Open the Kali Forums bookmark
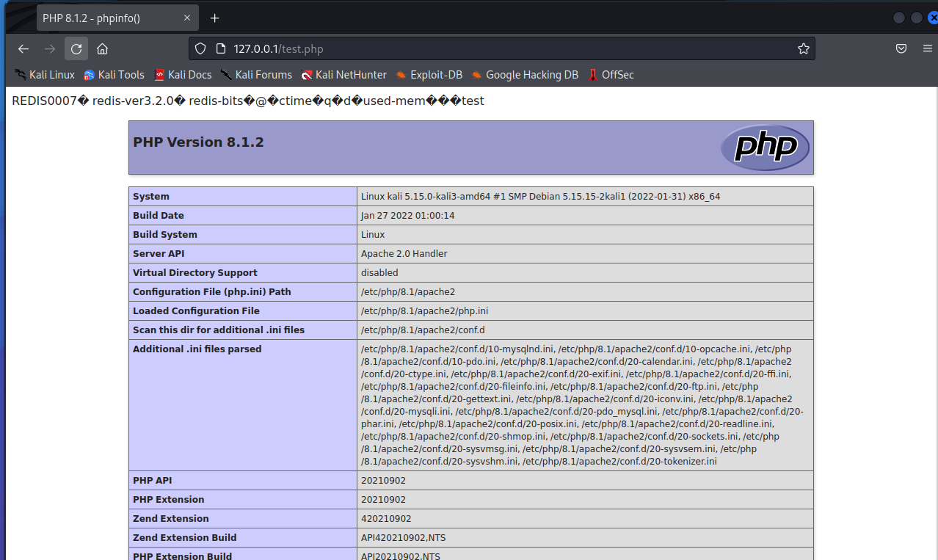 [x=256, y=75]
